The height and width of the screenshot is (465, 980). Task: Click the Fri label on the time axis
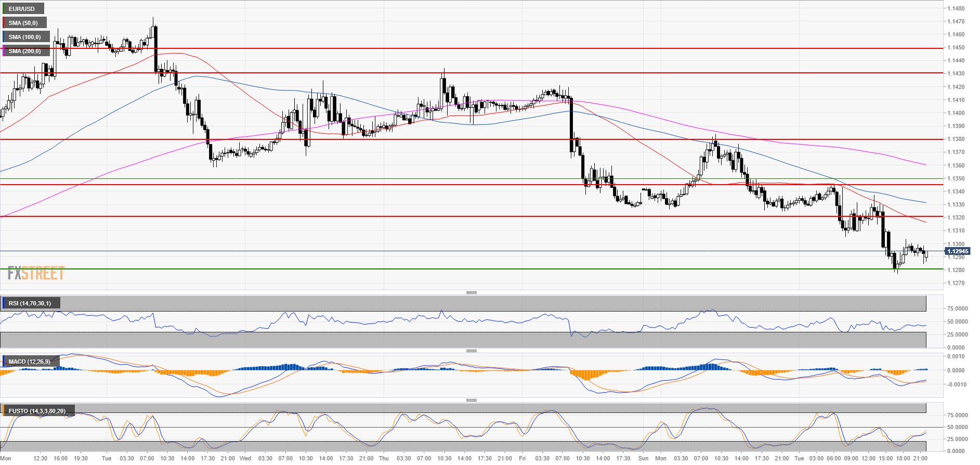(522, 458)
